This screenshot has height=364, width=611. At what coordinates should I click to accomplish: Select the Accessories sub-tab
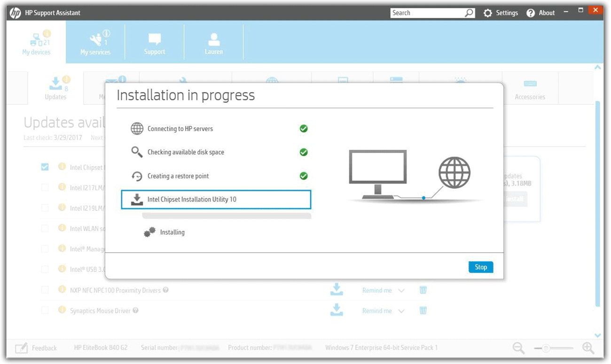pyautogui.click(x=530, y=88)
